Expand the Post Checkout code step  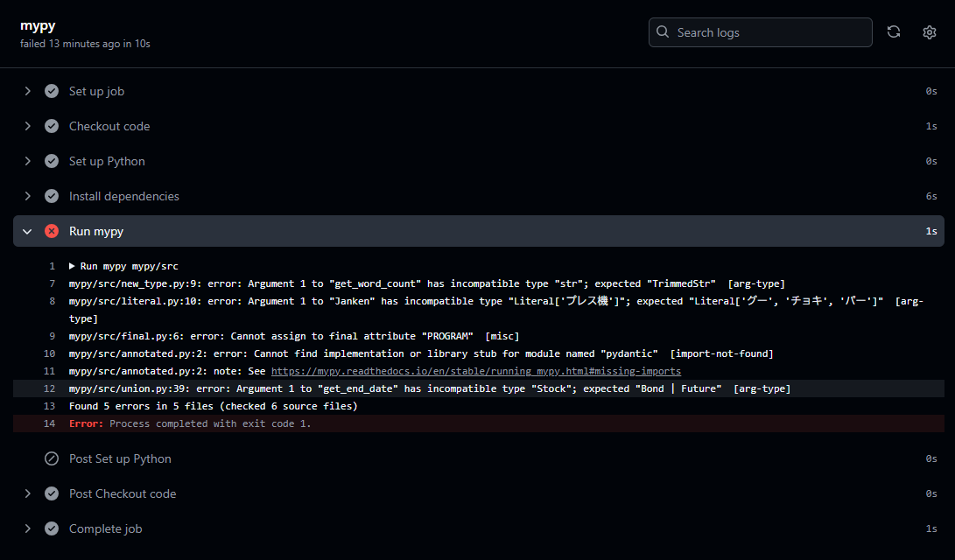(x=27, y=493)
